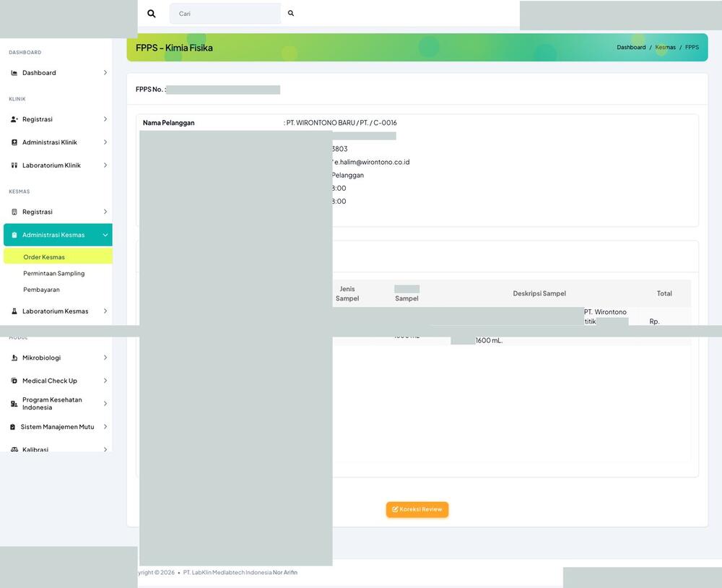
Task: Click the Nama Pelanggan label
Action: (x=168, y=123)
